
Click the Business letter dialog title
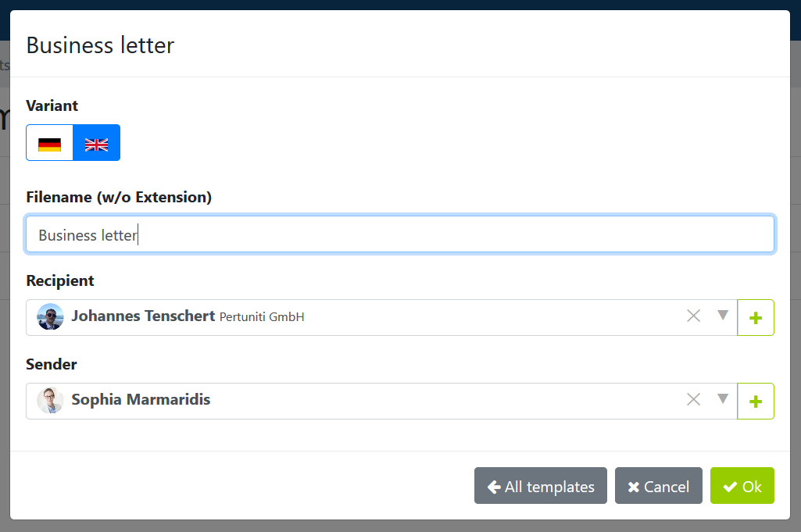[x=100, y=45]
